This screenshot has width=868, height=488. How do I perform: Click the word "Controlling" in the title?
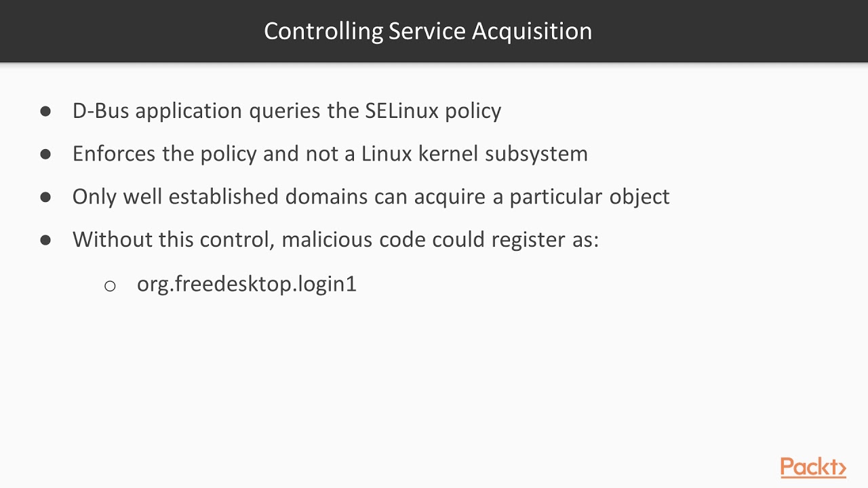[x=323, y=31]
